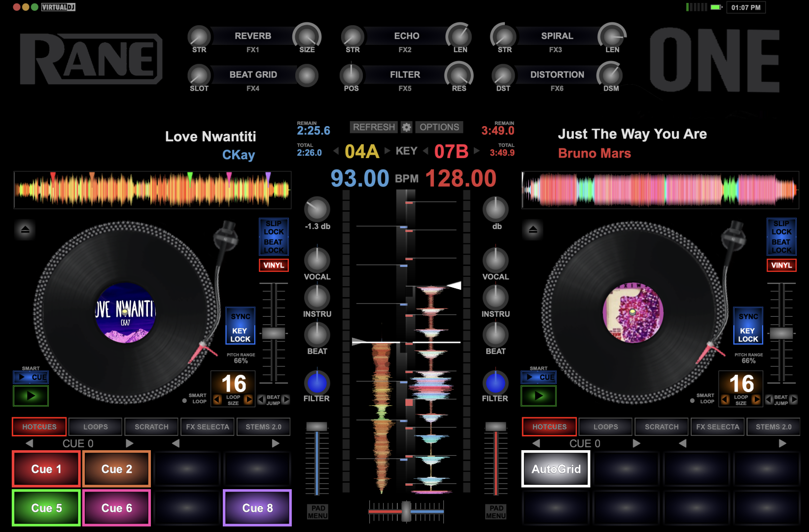The height and width of the screenshot is (532, 809).
Task: Trigger the Cue 1 pad
Action: coord(46,469)
